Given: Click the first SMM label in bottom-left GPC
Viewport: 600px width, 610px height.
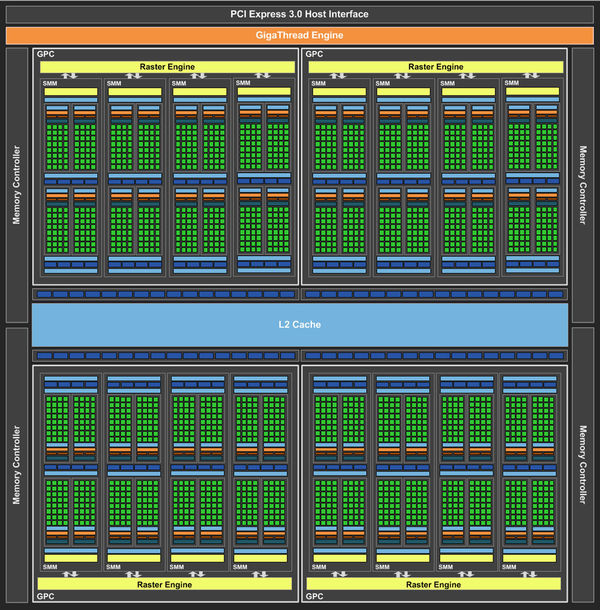Looking at the screenshot, I should 51,568.
